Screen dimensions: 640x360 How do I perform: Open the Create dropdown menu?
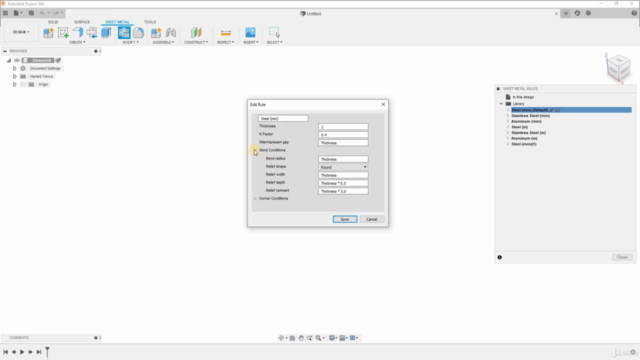click(x=77, y=42)
